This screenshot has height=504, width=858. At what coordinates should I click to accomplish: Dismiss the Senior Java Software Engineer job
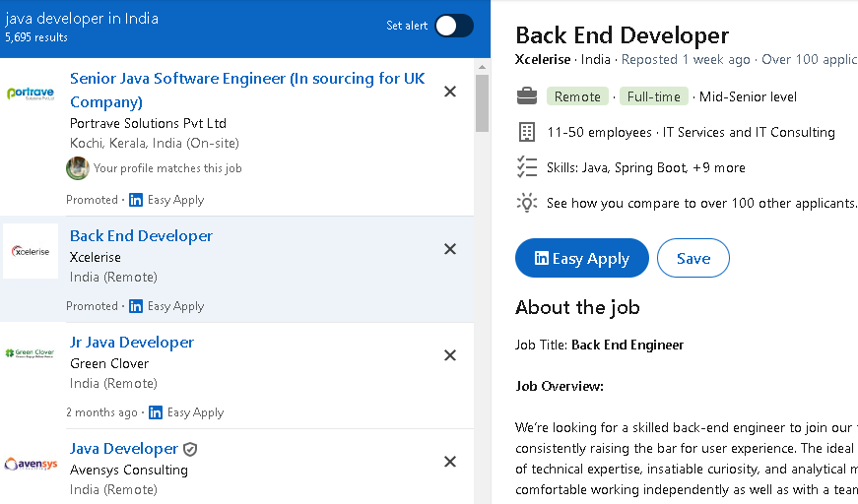[450, 92]
